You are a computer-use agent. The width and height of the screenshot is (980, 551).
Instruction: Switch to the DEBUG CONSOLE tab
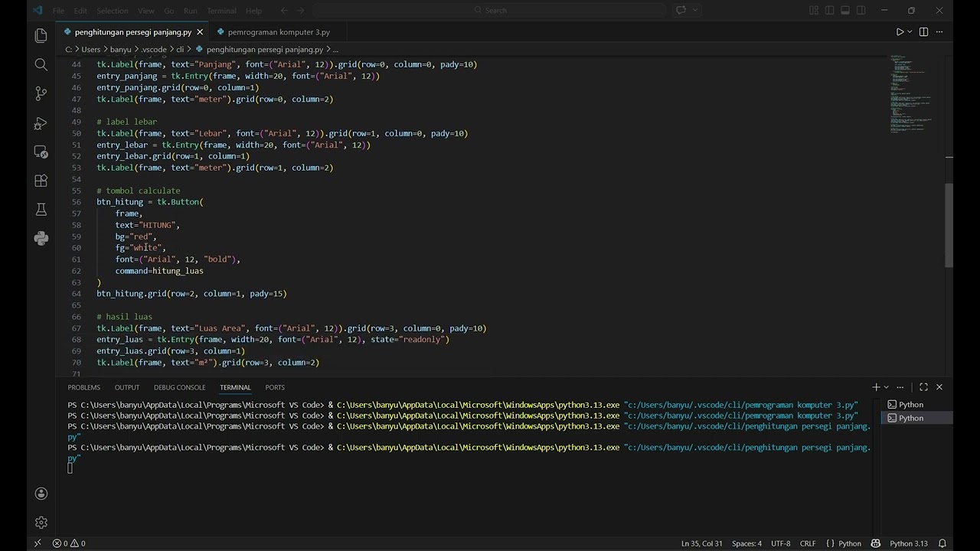pos(179,387)
